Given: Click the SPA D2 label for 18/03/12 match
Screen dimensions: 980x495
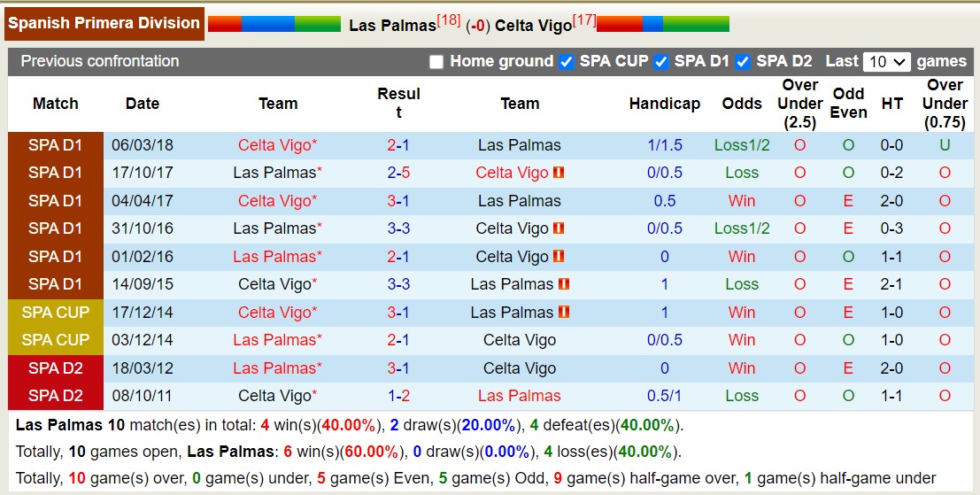Looking at the screenshot, I should click(x=56, y=368).
